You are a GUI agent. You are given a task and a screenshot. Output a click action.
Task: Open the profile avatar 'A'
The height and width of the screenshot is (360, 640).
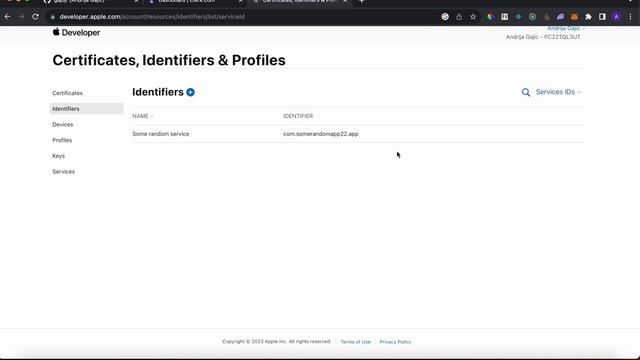pyautogui.click(x=616, y=17)
